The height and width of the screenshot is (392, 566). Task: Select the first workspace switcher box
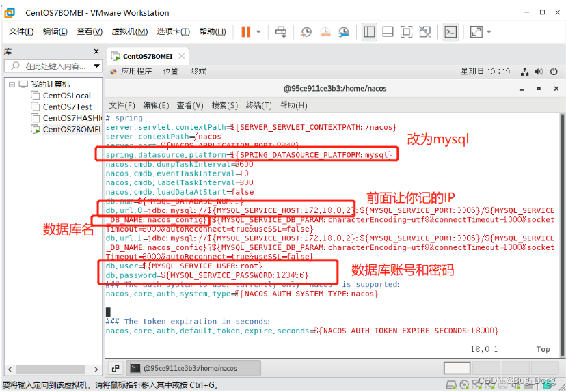click(457, 368)
